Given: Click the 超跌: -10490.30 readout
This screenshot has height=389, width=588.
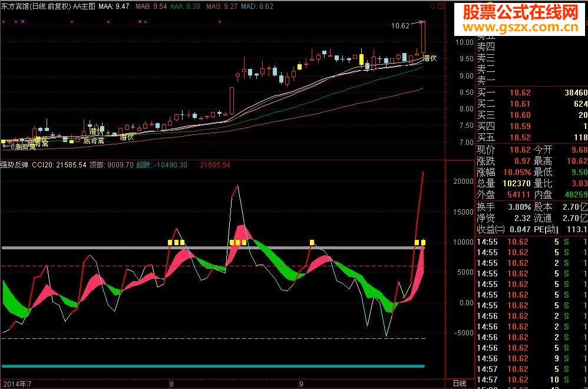Looking at the screenshot, I should coord(161,164).
